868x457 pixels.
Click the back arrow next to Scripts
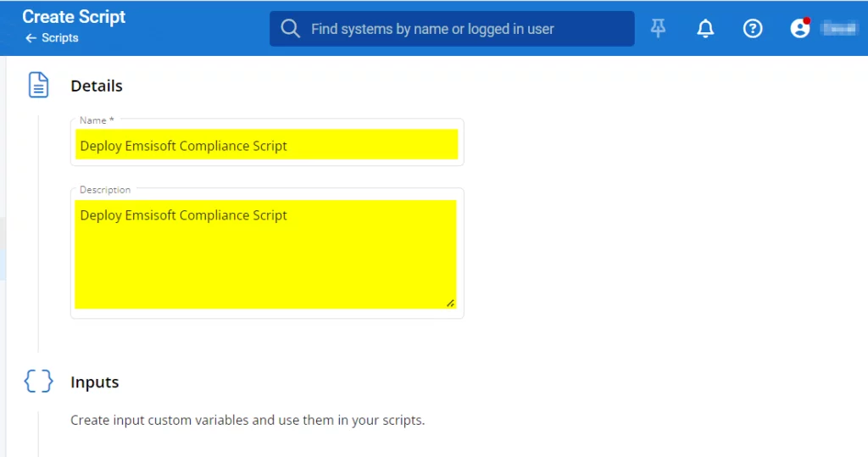pos(31,38)
